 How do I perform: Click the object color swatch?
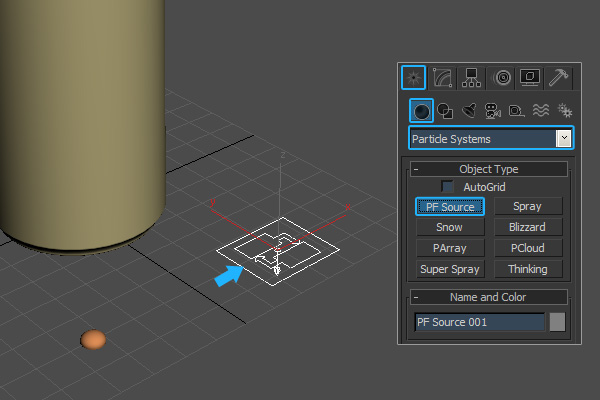click(557, 322)
